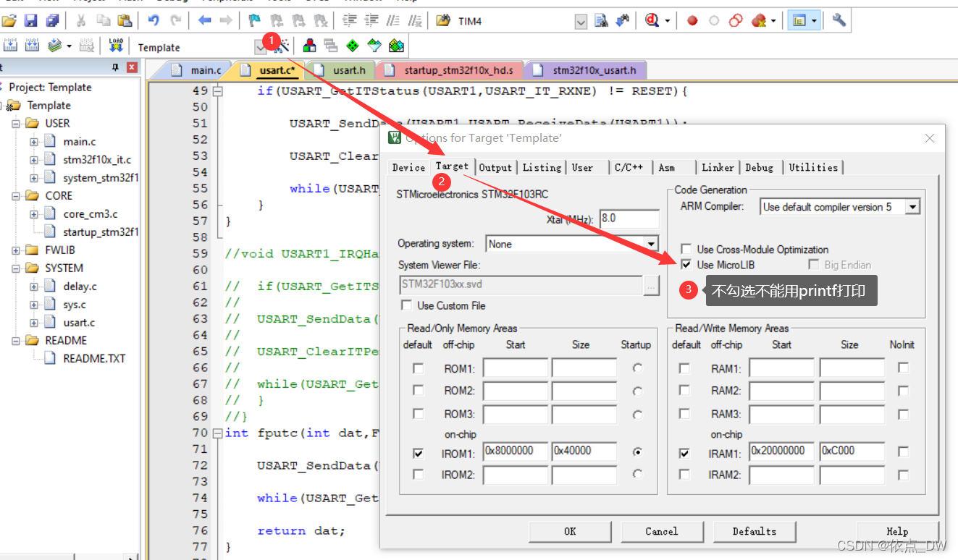The image size is (958, 560).
Task: Select the IROM1 Startup radio button
Action: click(637, 452)
